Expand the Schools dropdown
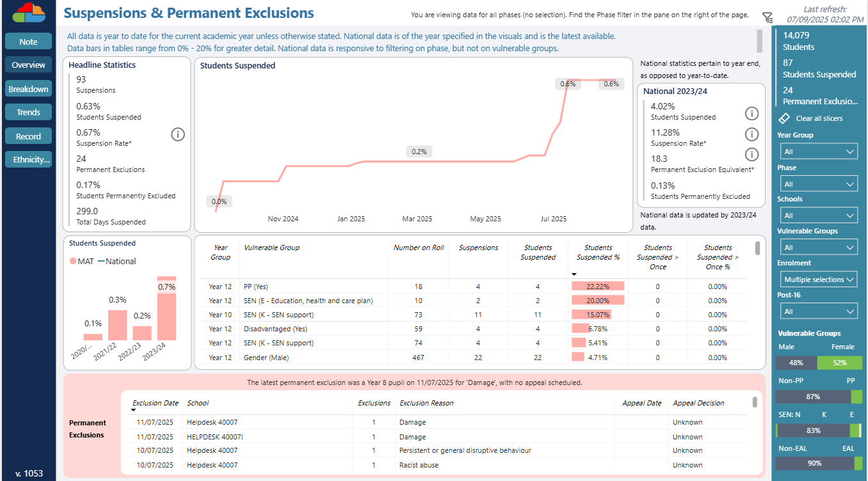868x481 pixels. [819, 216]
